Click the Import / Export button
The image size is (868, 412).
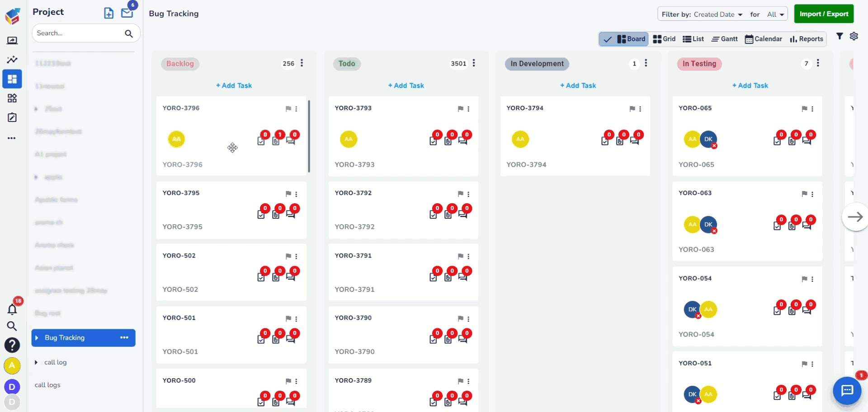tap(824, 14)
